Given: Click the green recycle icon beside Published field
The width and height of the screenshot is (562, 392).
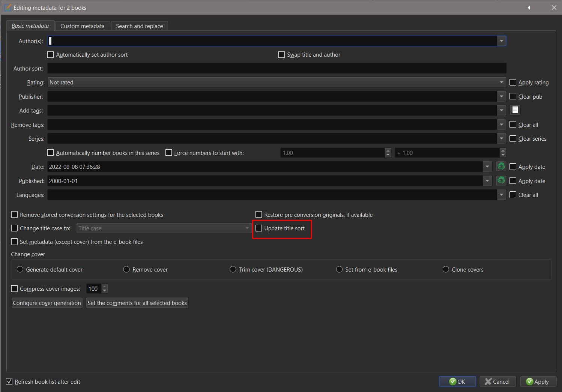Looking at the screenshot, I should 501,180.
